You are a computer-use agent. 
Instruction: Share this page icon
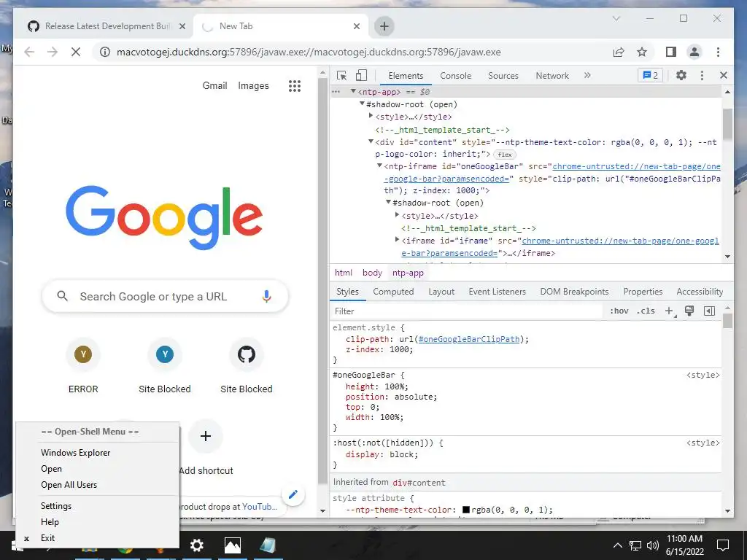pos(619,52)
